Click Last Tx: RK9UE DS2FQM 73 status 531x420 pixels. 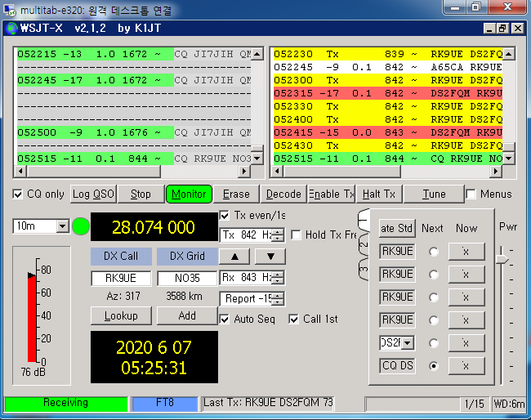(x=268, y=403)
